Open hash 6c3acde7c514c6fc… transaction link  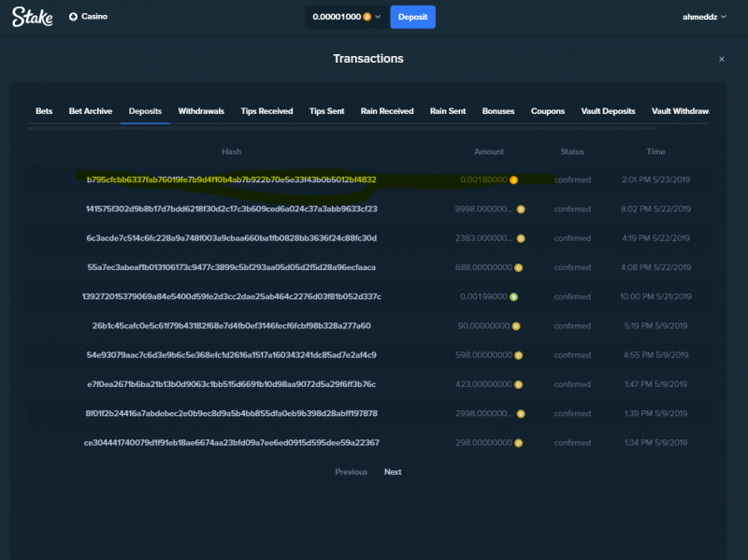click(231, 238)
